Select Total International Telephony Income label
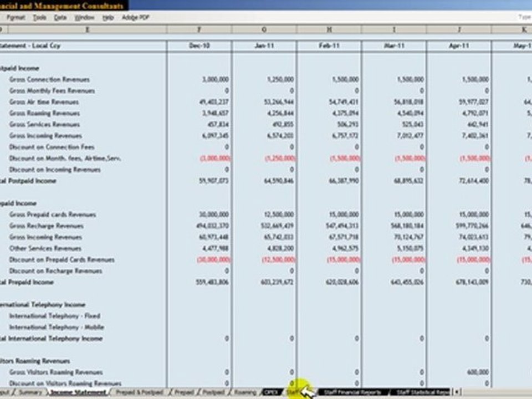Viewport: 532px width, 399px height. (x=51, y=338)
